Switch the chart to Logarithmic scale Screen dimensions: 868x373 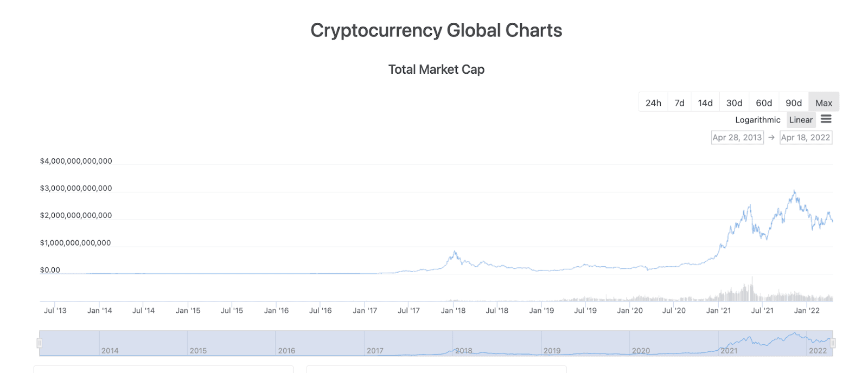(x=758, y=119)
